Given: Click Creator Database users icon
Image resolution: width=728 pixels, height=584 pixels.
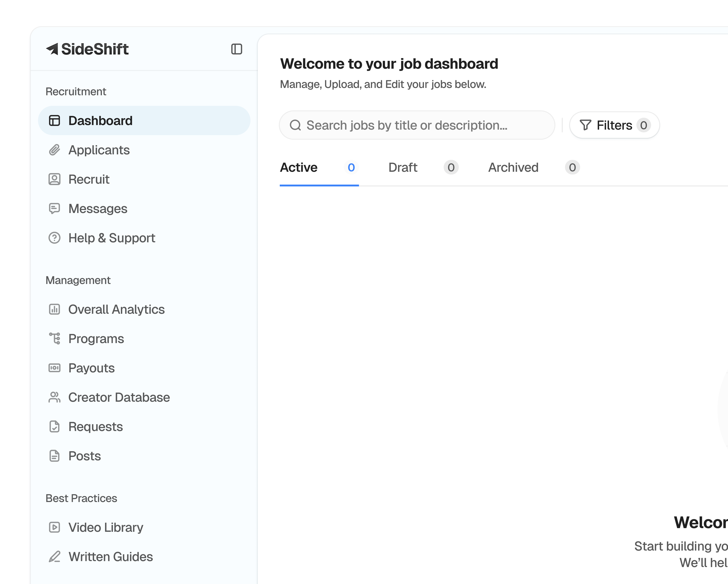Looking at the screenshot, I should click(x=54, y=397).
